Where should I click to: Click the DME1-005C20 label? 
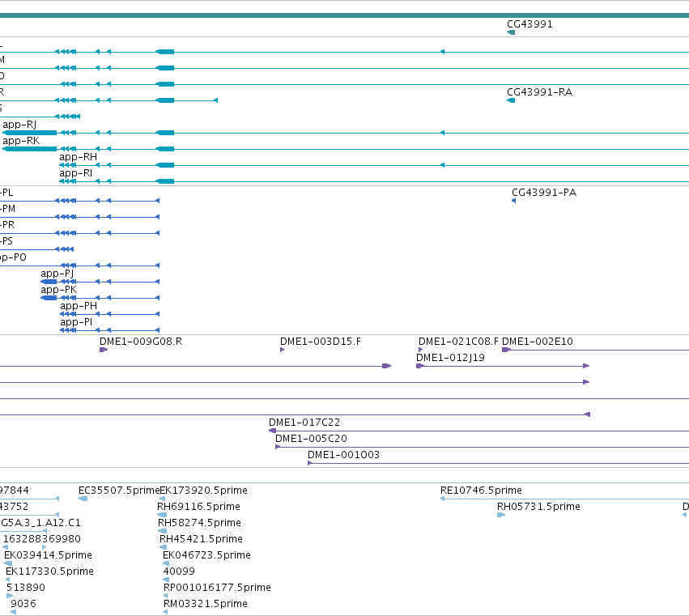[311, 439]
